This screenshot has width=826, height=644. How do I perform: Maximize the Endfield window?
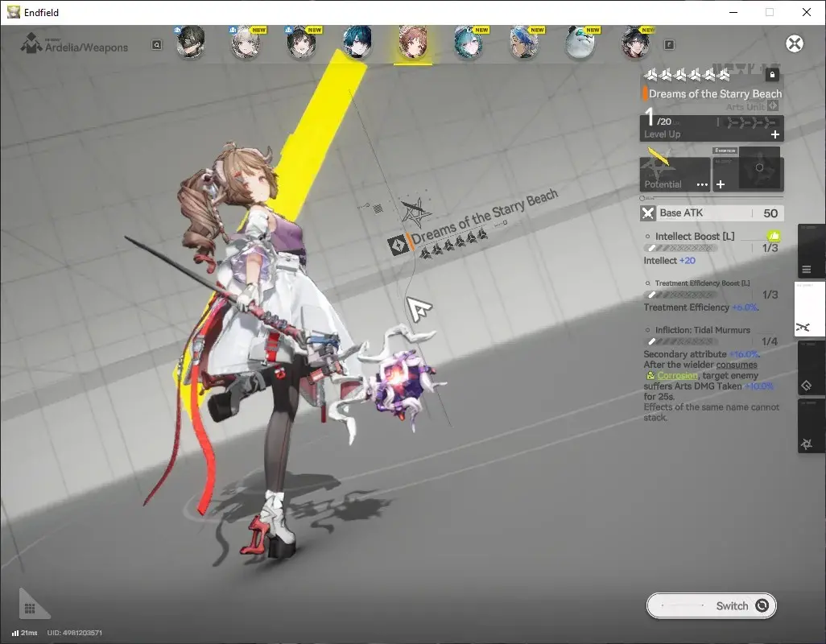(x=770, y=12)
